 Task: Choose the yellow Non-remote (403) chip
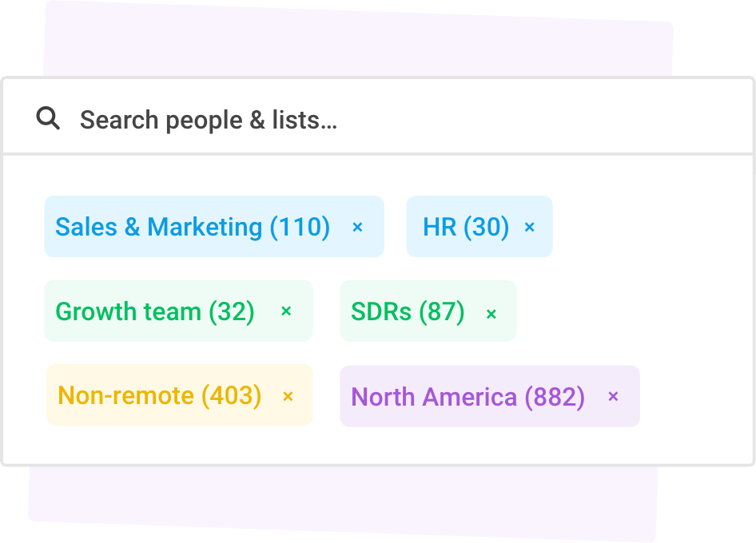pos(180,395)
